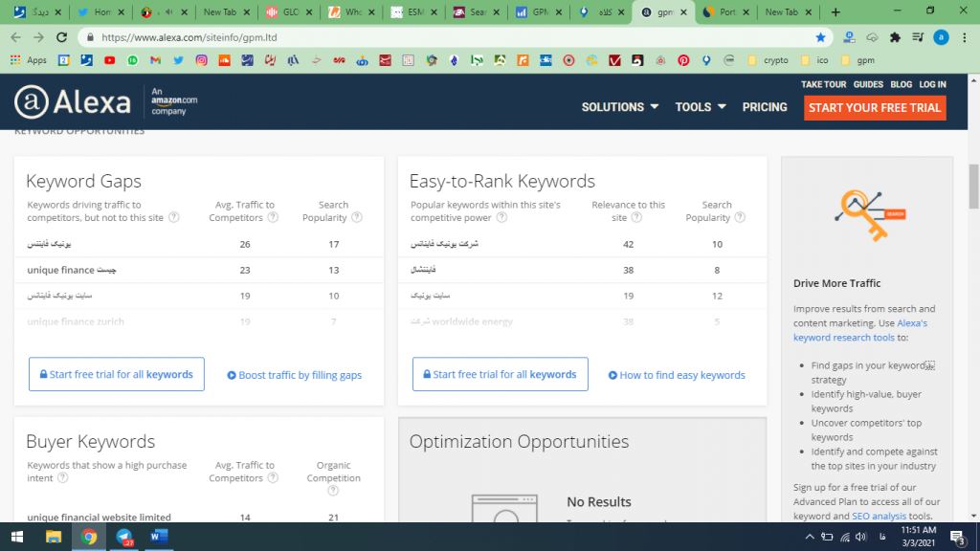Click Start Your Free Trial button
The height and width of the screenshot is (551, 980).
click(874, 107)
